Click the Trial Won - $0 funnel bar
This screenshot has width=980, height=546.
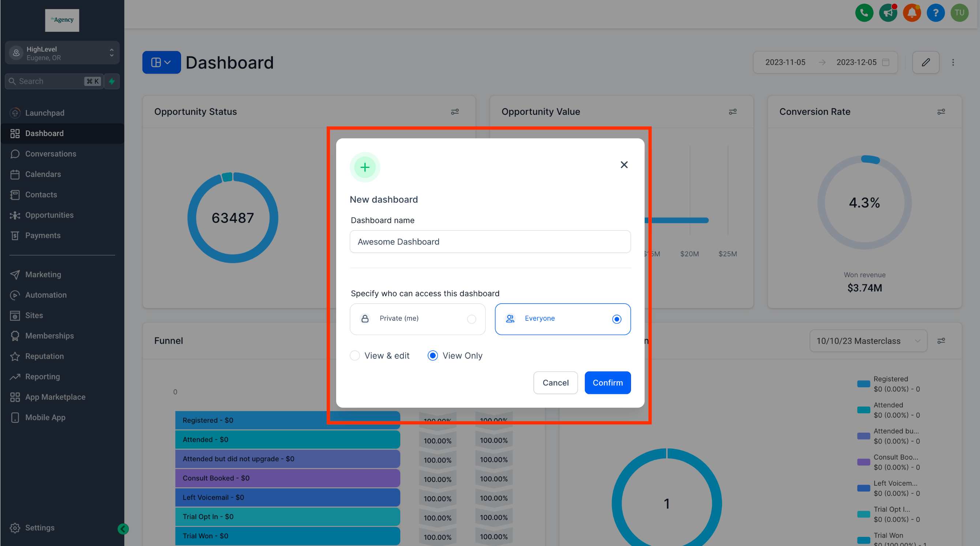click(287, 536)
